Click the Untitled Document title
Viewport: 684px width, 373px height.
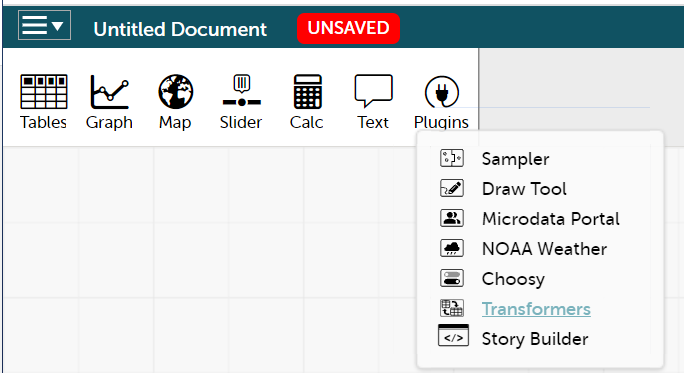tap(180, 30)
